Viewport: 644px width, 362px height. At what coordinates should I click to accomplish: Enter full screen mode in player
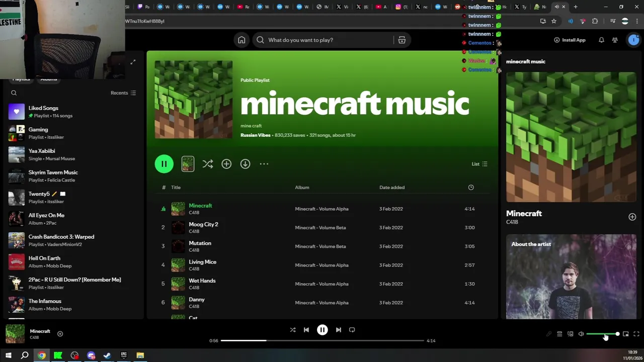pos(636,334)
